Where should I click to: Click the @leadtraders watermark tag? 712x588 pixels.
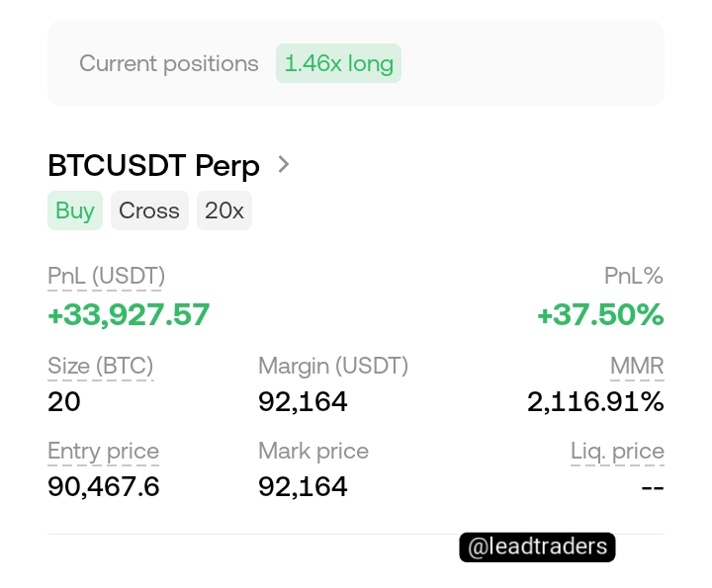click(537, 547)
